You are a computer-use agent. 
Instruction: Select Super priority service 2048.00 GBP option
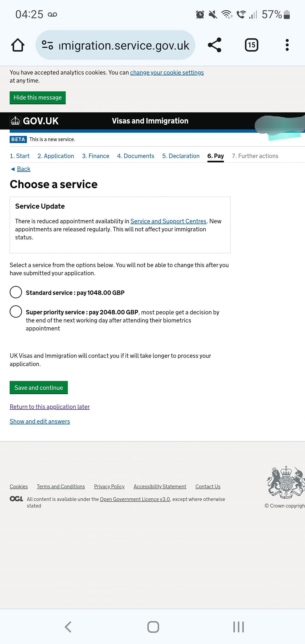coord(16,312)
